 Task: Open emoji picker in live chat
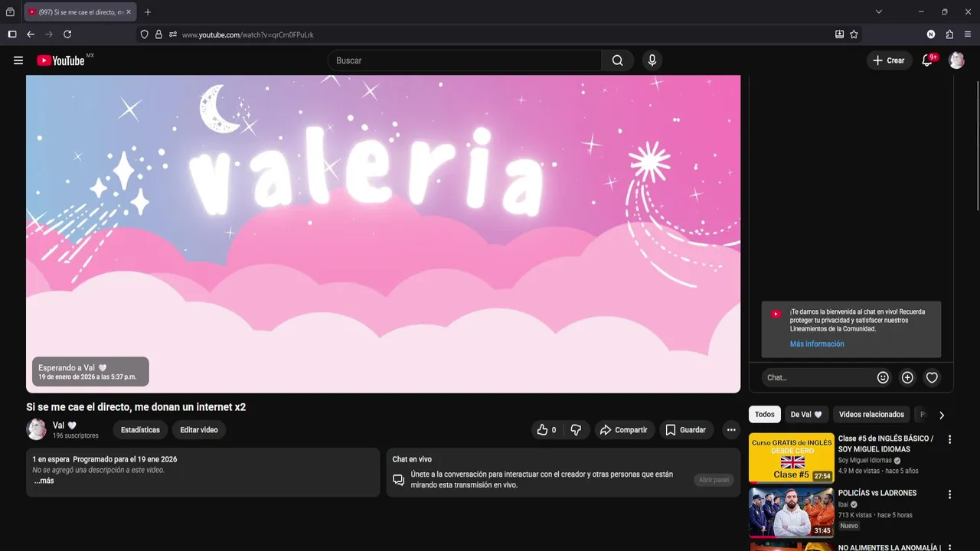point(883,377)
